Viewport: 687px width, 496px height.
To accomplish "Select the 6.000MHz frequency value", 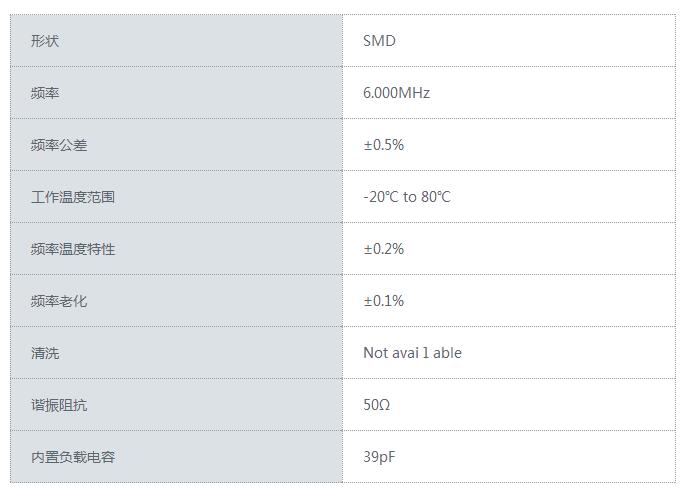I will coord(396,93).
